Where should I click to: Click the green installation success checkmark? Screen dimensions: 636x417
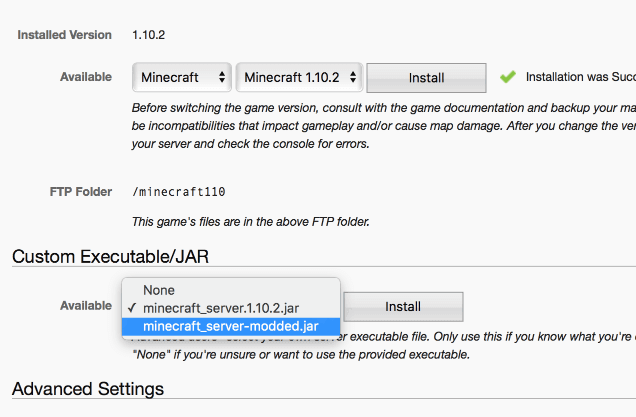point(508,77)
